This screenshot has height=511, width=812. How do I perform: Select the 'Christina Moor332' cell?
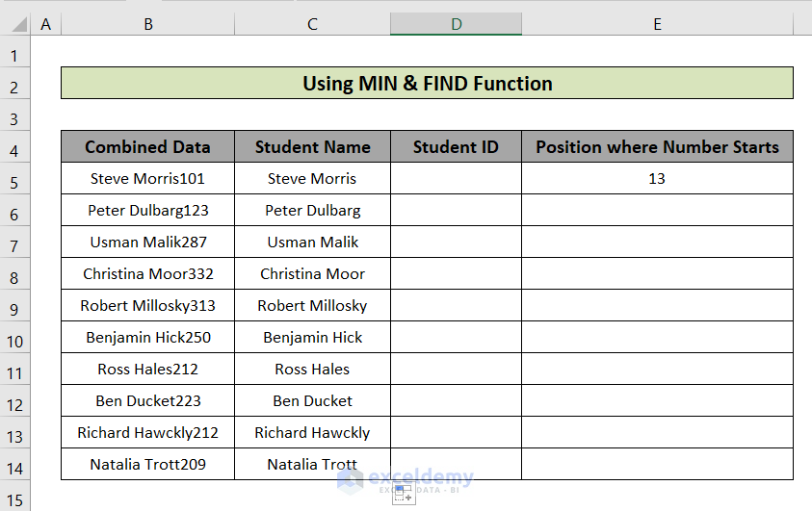point(147,274)
